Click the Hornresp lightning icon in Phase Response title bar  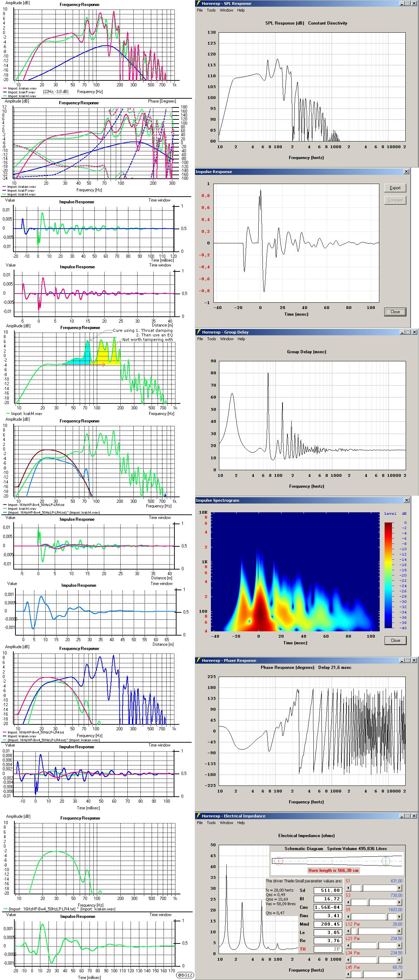(x=198, y=660)
